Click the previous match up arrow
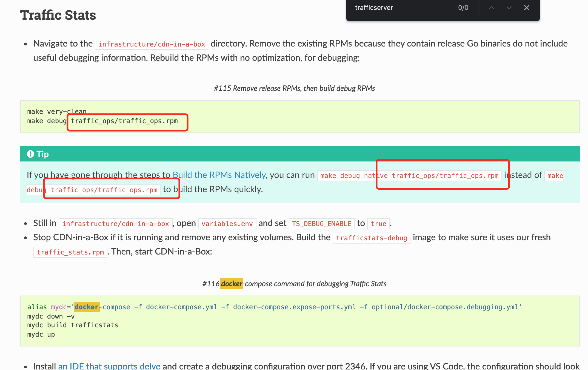This screenshot has height=370, width=588. (492, 8)
